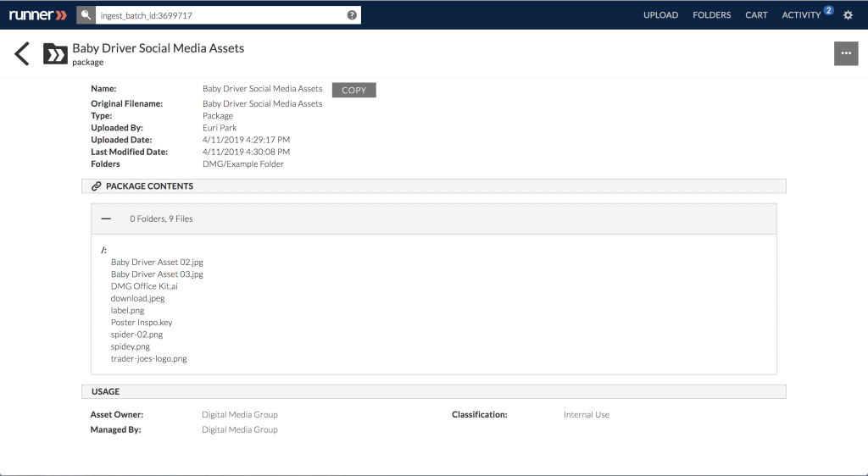Click the Type value Package
The image size is (868, 476).
(x=218, y=115)
